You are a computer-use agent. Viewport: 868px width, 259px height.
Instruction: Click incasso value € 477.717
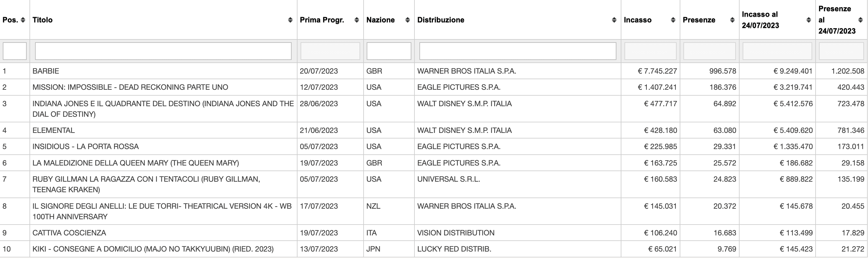tap(660, 103)
